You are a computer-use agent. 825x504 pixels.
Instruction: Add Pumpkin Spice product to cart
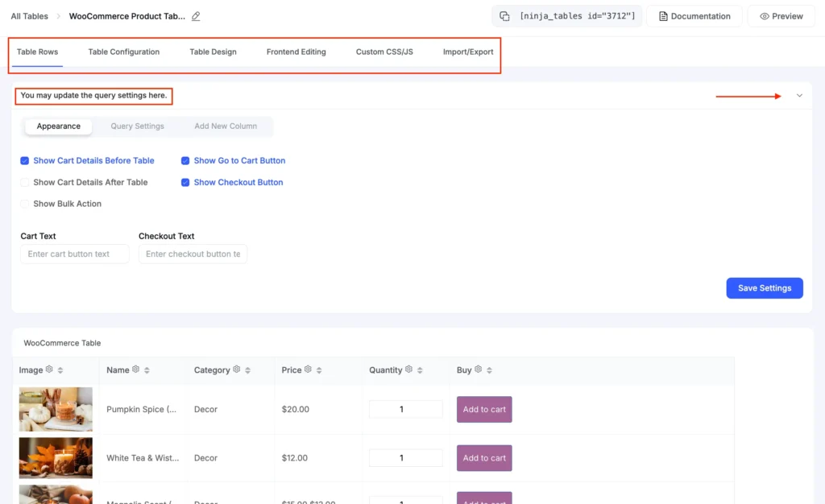(484, 409)
